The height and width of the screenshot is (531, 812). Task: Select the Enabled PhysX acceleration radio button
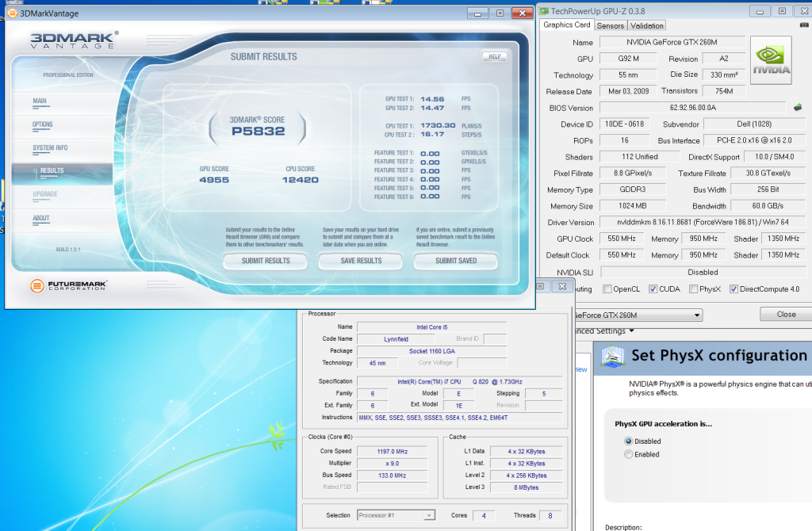point(629,454)
